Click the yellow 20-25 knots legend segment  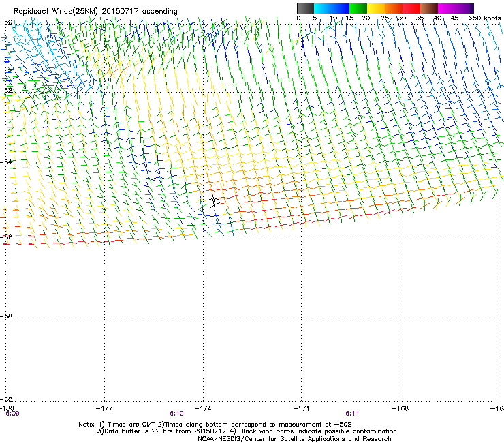376,8
